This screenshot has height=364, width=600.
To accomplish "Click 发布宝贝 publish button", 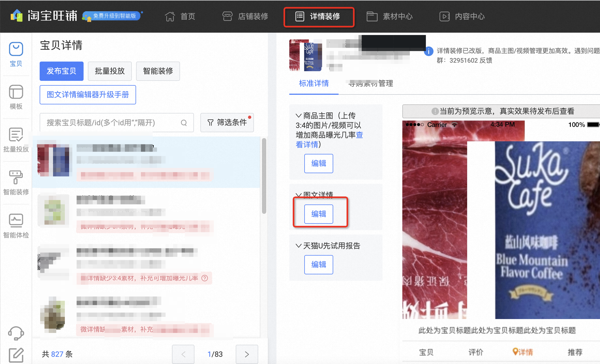I will coord(62,71).
